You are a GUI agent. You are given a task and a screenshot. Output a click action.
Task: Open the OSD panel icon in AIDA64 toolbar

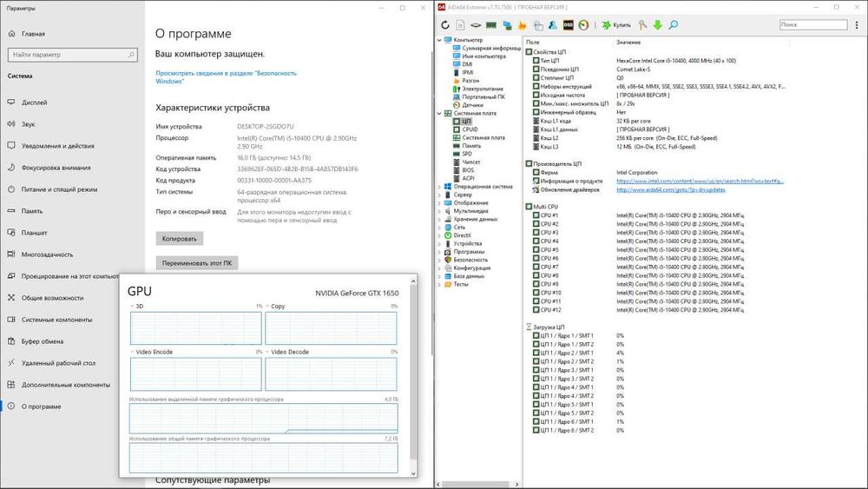pos(568,25)
